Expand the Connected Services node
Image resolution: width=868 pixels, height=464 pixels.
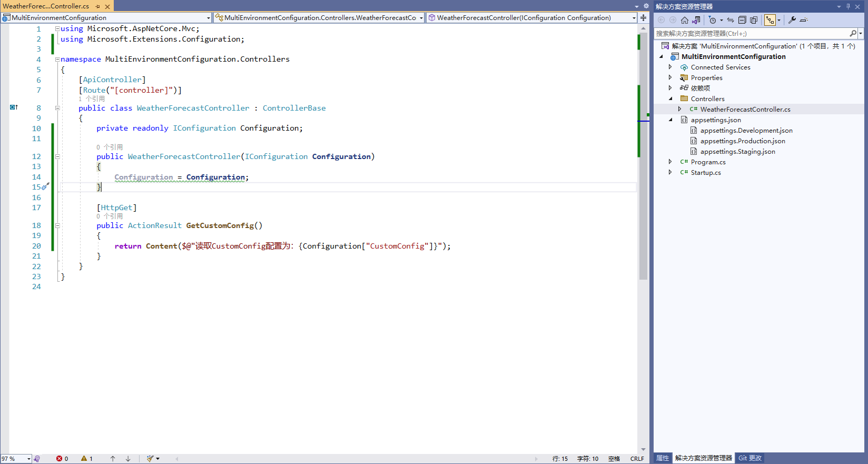point(670,67)
